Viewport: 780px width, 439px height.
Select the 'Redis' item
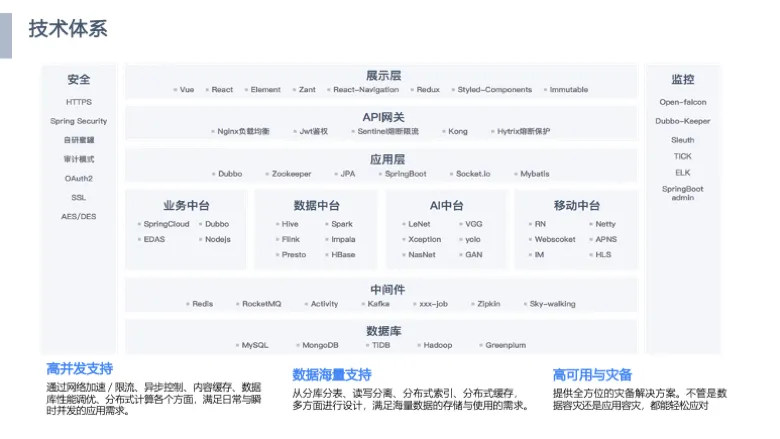click(x=202, y=304)
